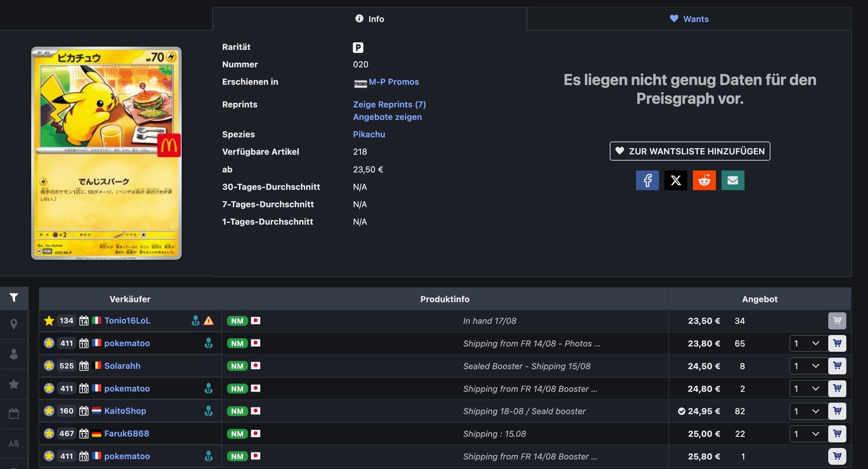Add pokematoo's 25,80 € offer to cart
The width and height of the screenshot is (868, 469).
click(x=837, y=456)
